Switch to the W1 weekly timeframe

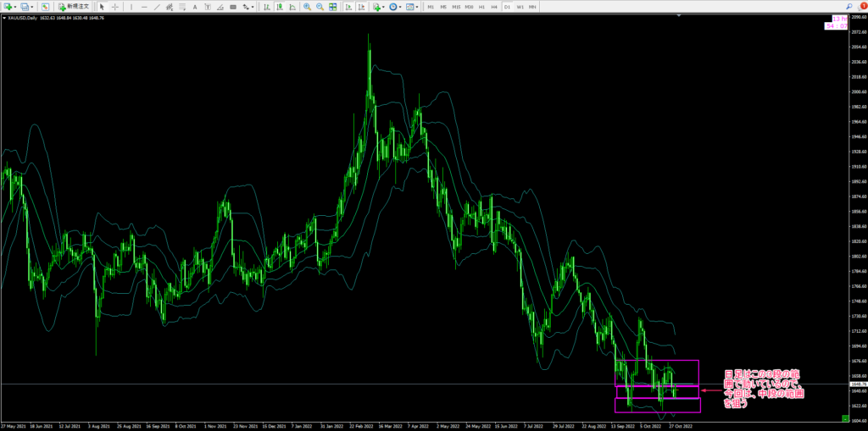[520, 7]
